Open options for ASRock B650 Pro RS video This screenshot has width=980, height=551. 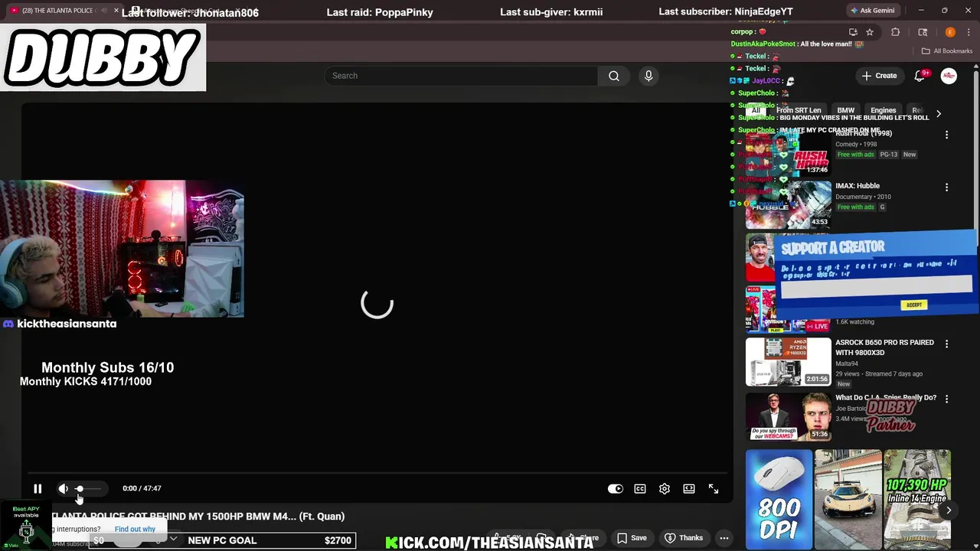click(x=947, y=344)
